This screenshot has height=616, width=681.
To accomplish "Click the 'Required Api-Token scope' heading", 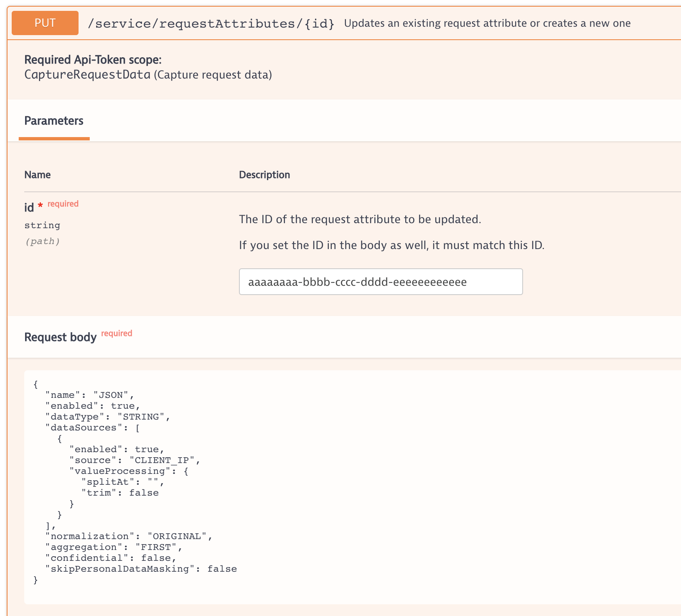I will 93,60.
